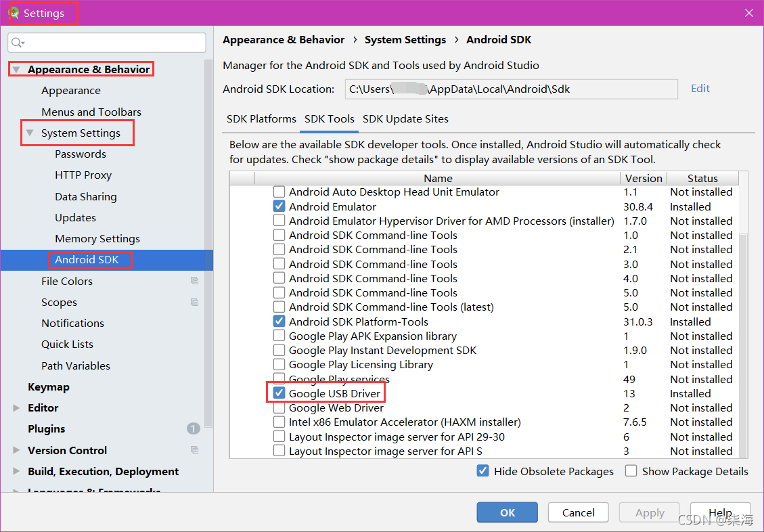
Task: Select the SDK Tools tab
Action: [x=330, y=119]
